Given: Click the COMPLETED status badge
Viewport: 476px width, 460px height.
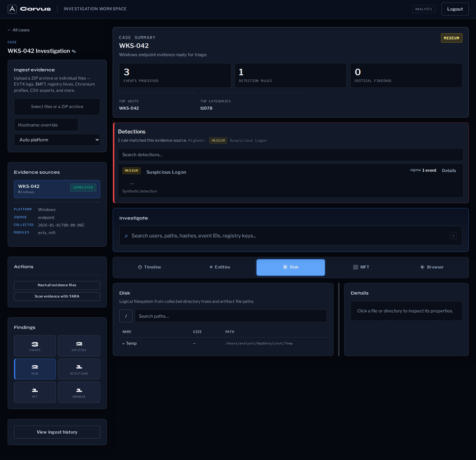Looking at the screenshot, I should [x=83, y=188].
